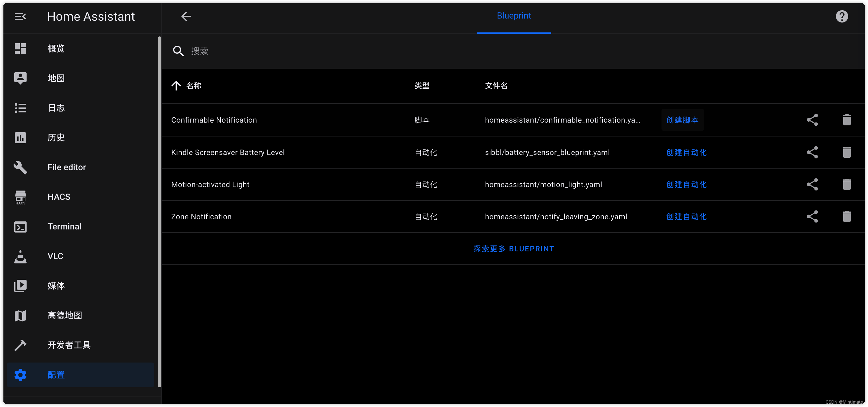Share the Motion-activated Light blueprint
This screenshot has width=868, height=407.
click(812, 184)
